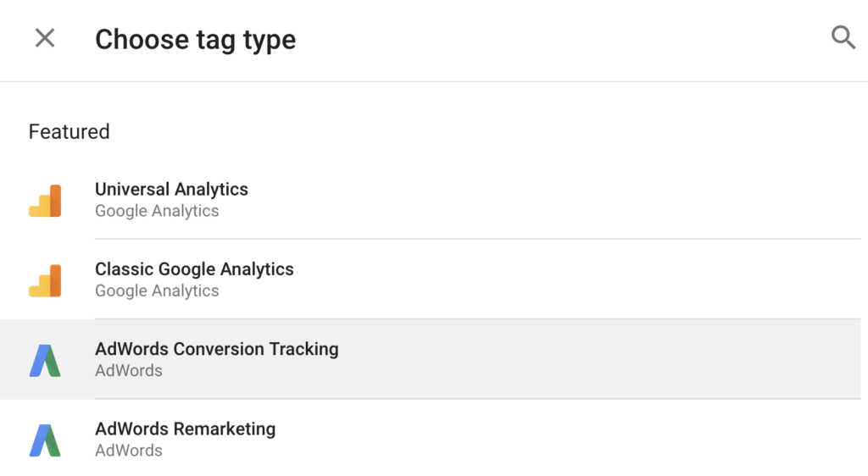Select Universal Analytics tag type title

(x=171, y=189)
